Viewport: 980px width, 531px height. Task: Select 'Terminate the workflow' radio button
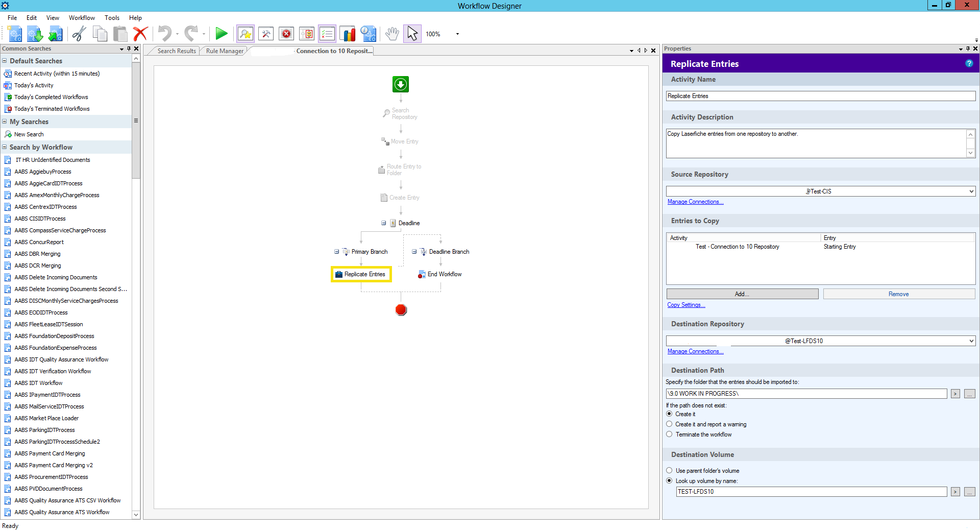coord(669,435)
